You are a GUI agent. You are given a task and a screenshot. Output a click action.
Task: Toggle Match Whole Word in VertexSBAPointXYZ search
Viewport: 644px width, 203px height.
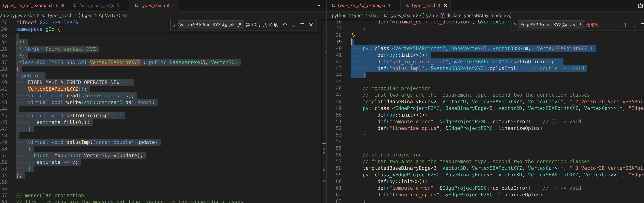tap(232, 25)
